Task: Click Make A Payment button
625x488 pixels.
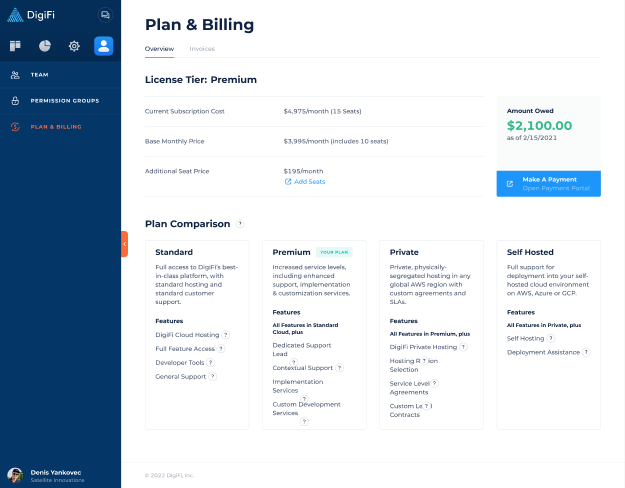Action: 548,184
